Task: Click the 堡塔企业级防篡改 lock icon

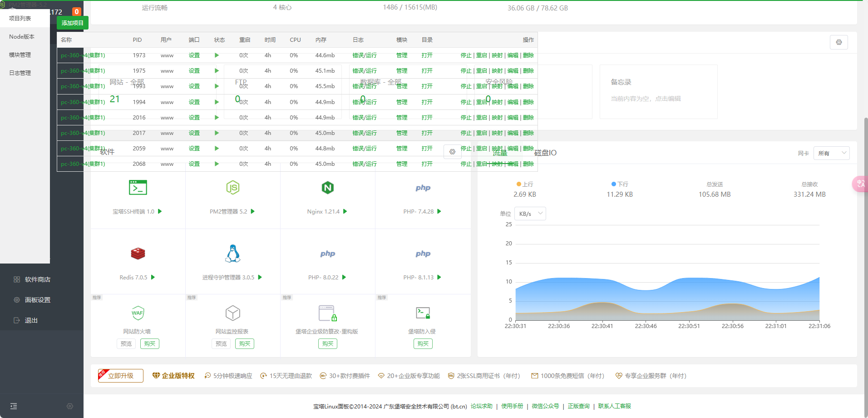Action: coord(328,313)
